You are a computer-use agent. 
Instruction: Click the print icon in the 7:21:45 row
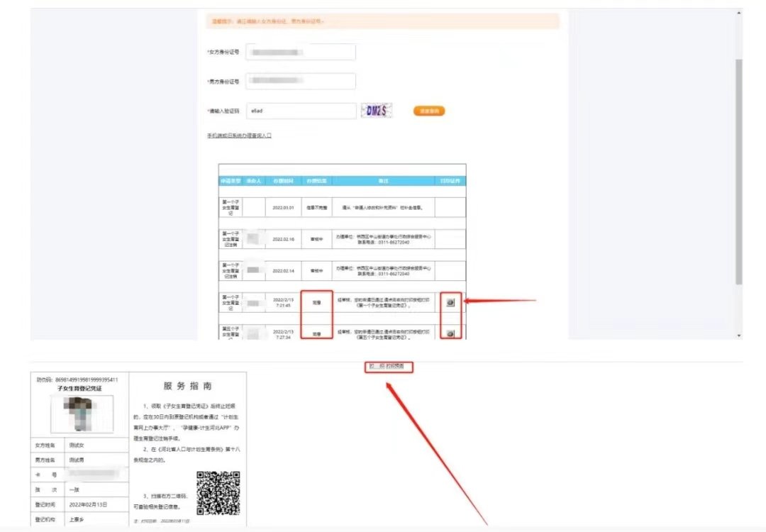[450, 302]
